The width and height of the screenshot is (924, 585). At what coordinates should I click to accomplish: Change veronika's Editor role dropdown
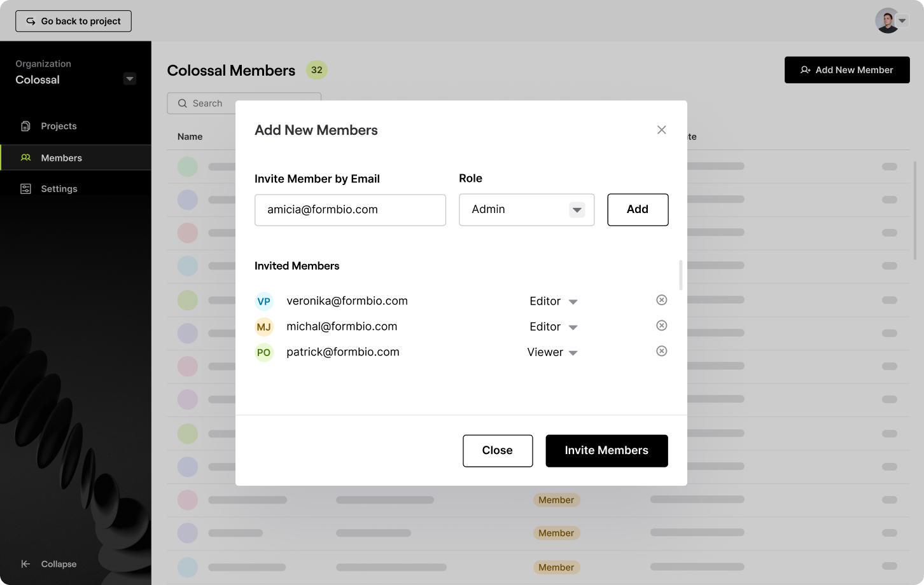pyautogui.click(x=553, y=301)
